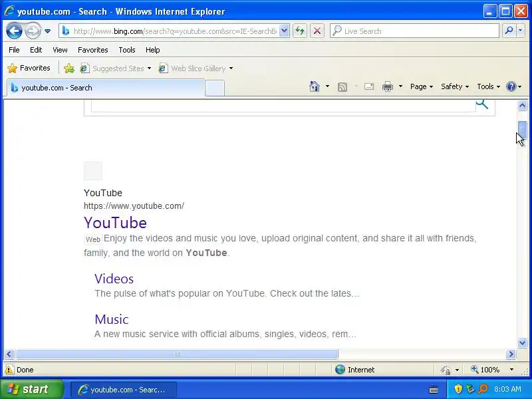
Task: Click the blank New Tab button
Action: click(x=215, y=88)
